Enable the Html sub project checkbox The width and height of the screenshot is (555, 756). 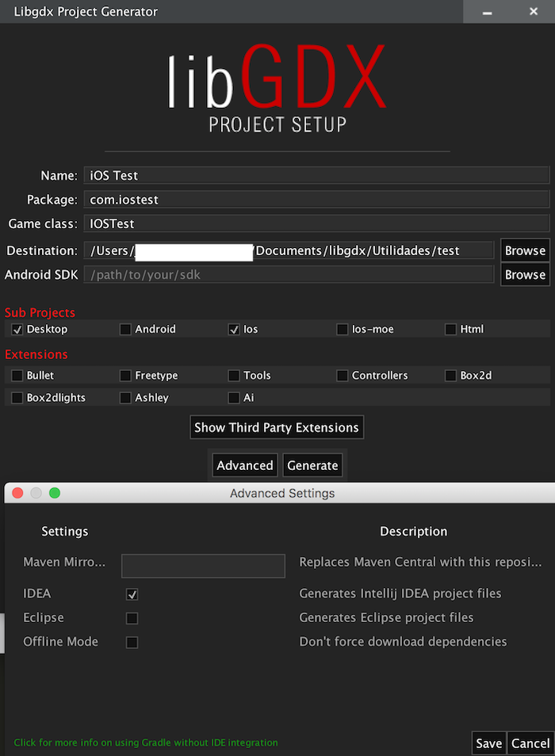(450, 330)
